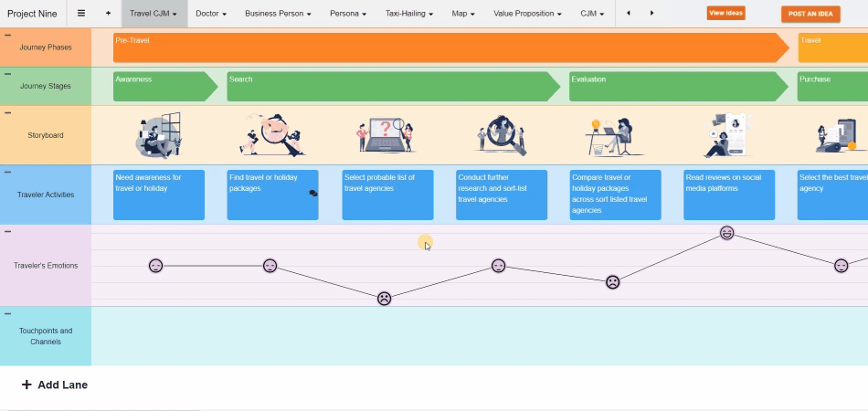Screen dimensions: 868x411
Task: Expand the Value Proposition dropdown
Action: 527,14
